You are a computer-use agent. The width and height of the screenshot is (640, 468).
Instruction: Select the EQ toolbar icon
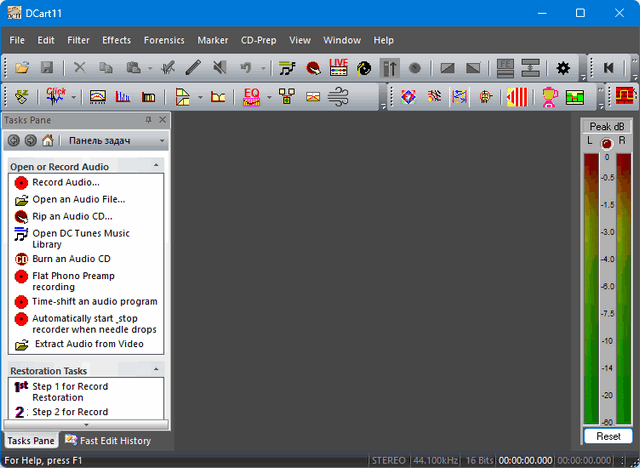[x=252, y=97]
